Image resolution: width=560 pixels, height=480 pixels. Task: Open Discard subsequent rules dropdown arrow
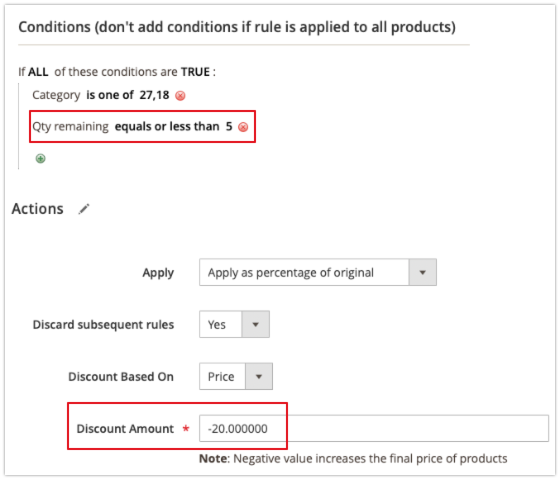(255, 324)
